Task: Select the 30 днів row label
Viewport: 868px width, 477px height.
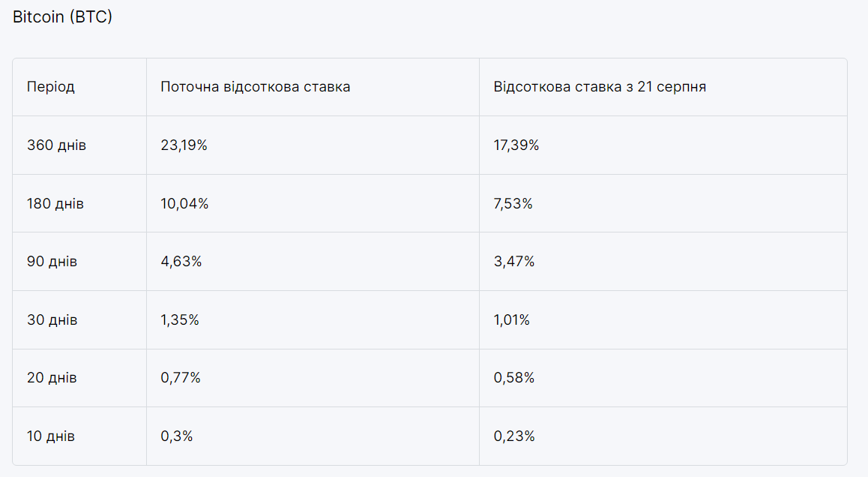Action: pos(52,320)
